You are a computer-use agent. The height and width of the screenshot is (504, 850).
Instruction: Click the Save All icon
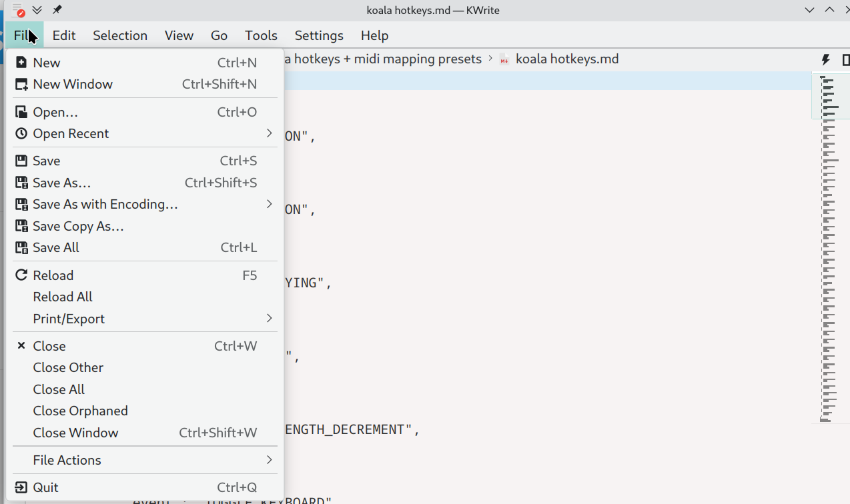coord(21,247)
